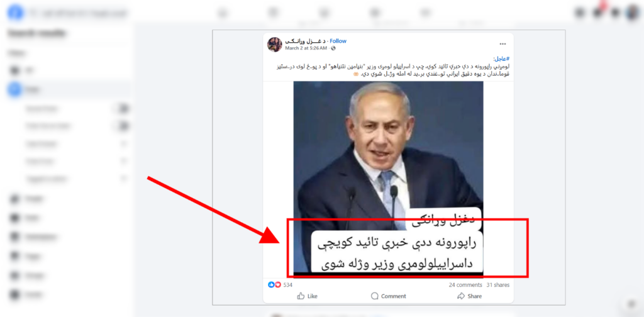644x317 pixels.
Task: Select the Marketplace filter in the sidebar
Action: pos(69,237)
